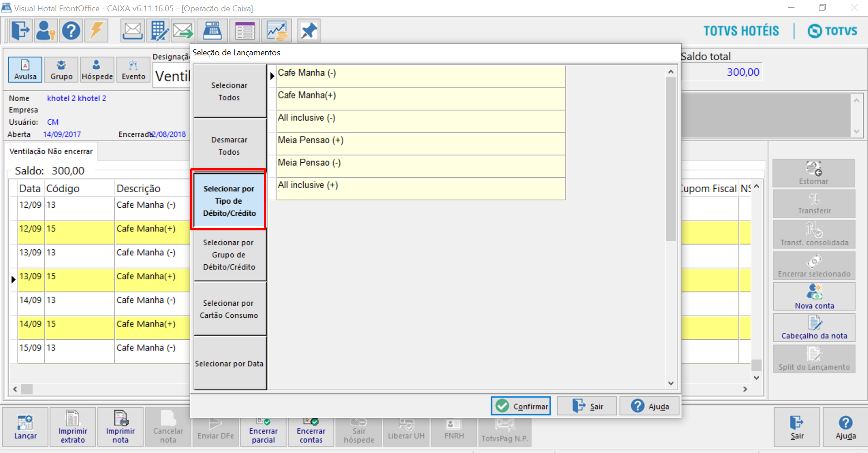Select Cafe Manha(+) in selection list

coord(421,99)
